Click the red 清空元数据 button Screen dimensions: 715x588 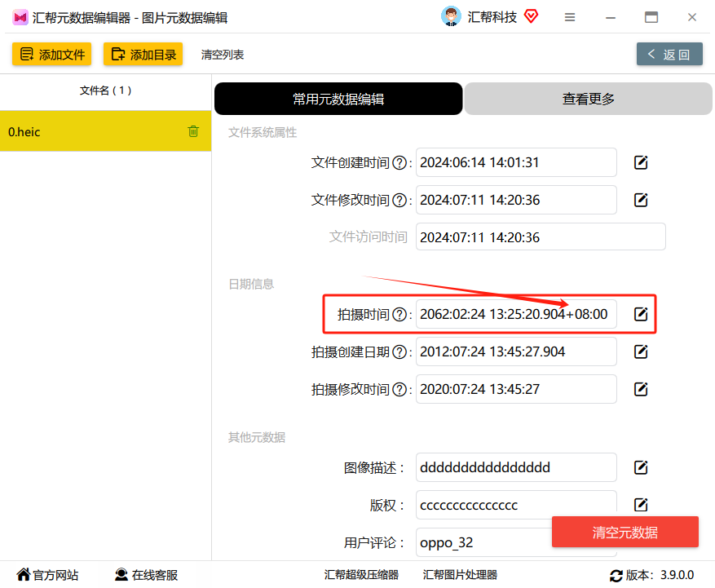[625, 532]
